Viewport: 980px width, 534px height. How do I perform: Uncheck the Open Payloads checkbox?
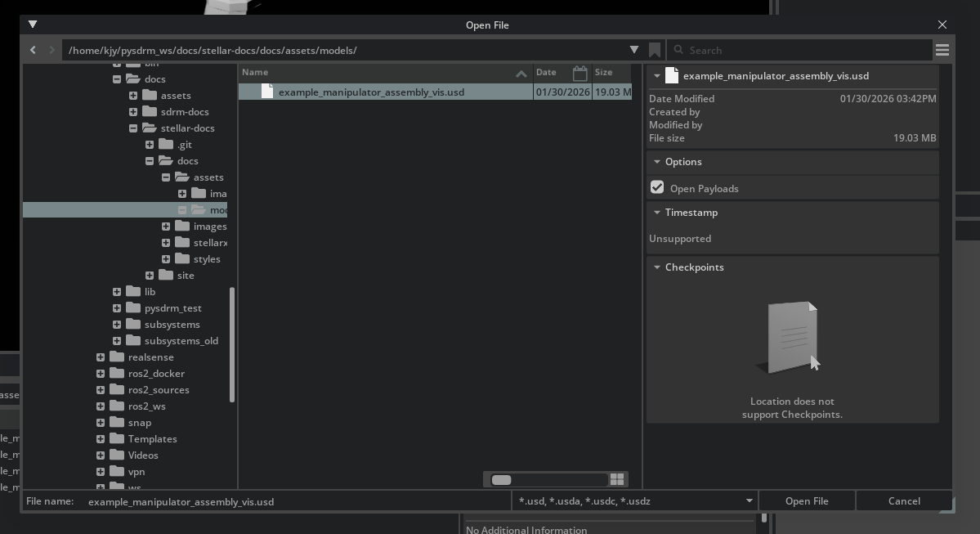tap(657, 187)
